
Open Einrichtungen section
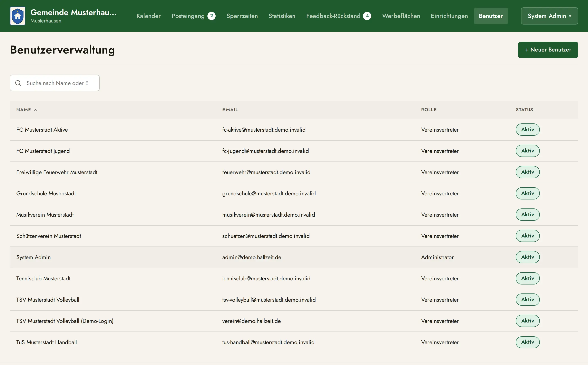pos(449,16)
